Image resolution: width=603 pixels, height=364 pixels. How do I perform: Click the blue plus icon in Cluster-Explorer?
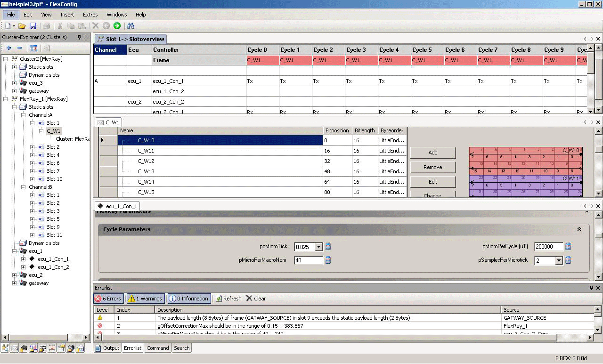click(x=8, y=48)
